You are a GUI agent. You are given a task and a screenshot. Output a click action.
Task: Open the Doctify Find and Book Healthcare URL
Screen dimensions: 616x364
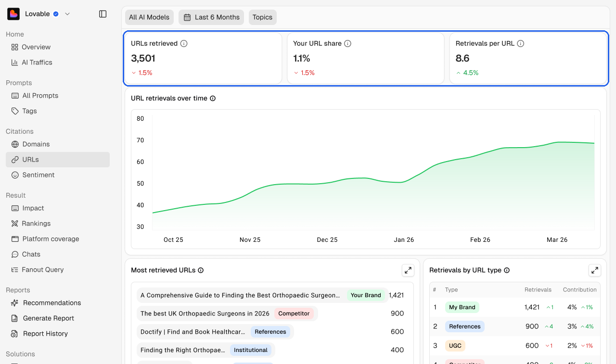193,332
